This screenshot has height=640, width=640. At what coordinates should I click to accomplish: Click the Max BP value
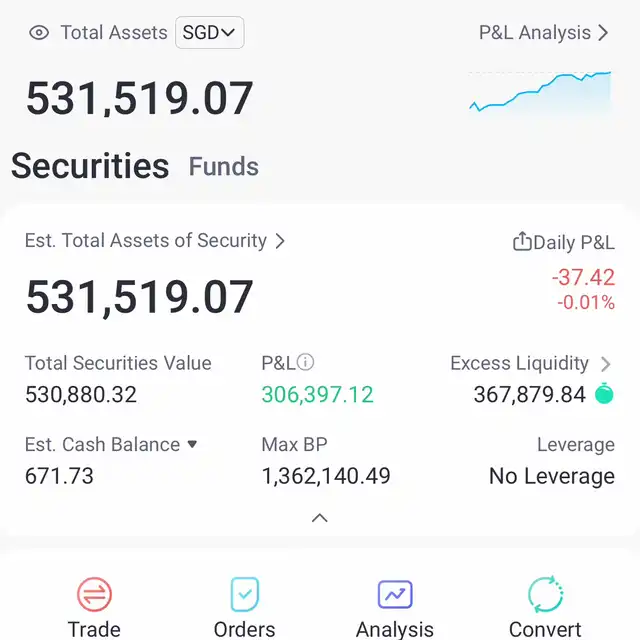click(326, 476)
